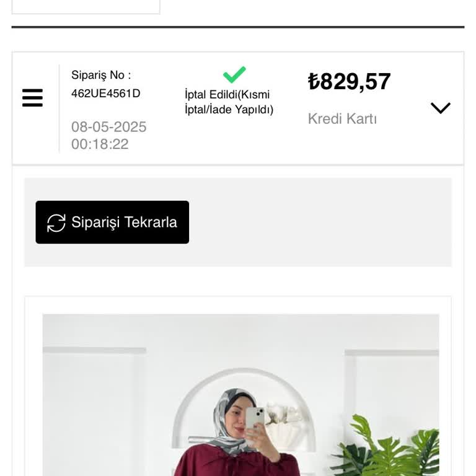Expand order details with the chevron arrow

(440, 108)
